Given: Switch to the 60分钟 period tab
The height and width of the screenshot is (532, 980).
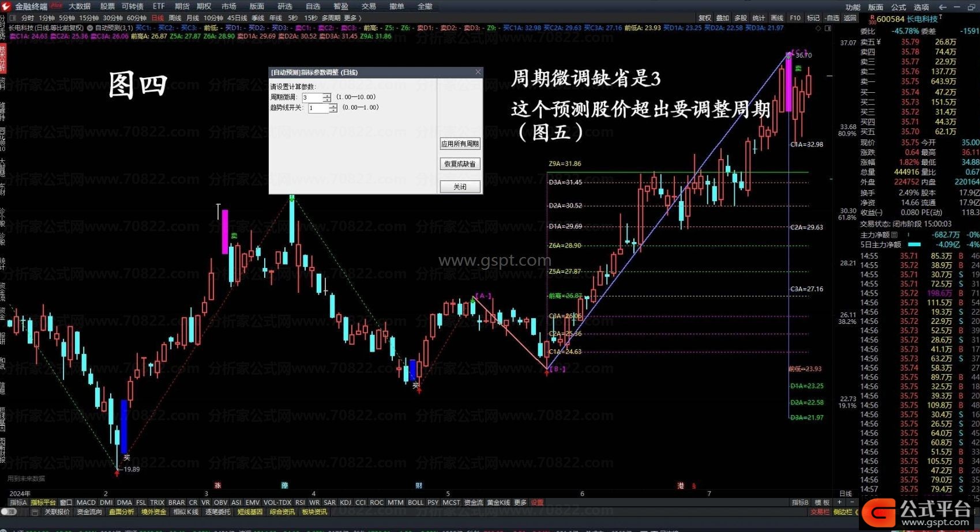Looking at the screenshot, I should click(137, 18).
